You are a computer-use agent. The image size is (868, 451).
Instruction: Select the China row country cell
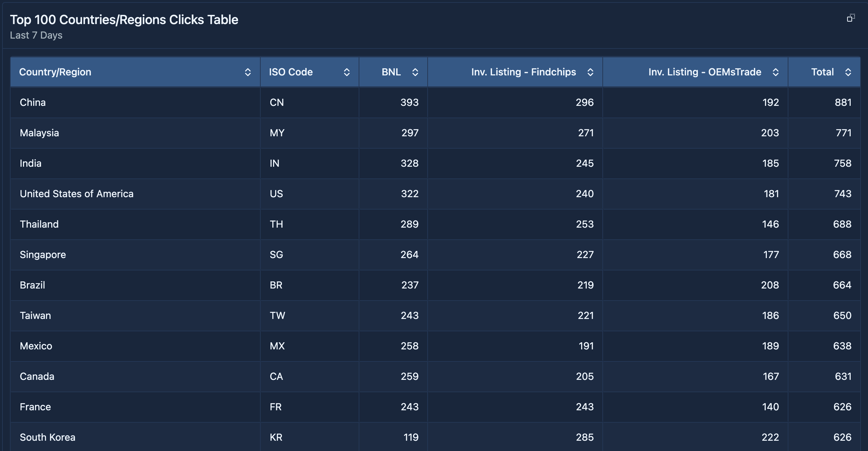pos(33,103)
